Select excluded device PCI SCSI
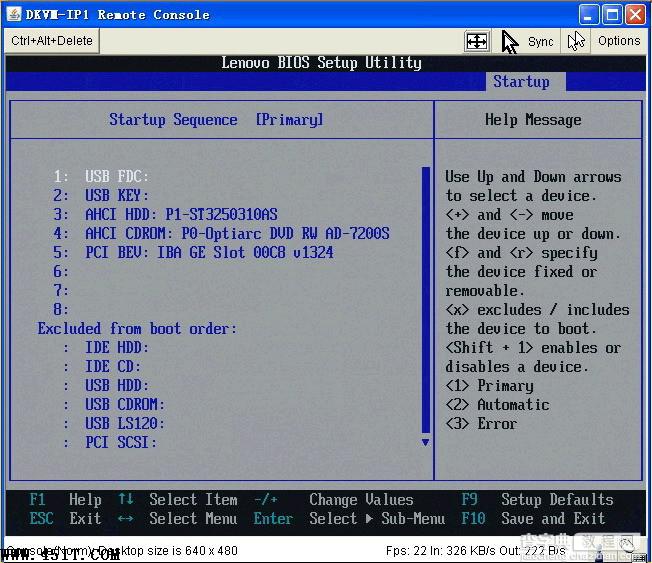652x563 pixels. coord(110,442)
